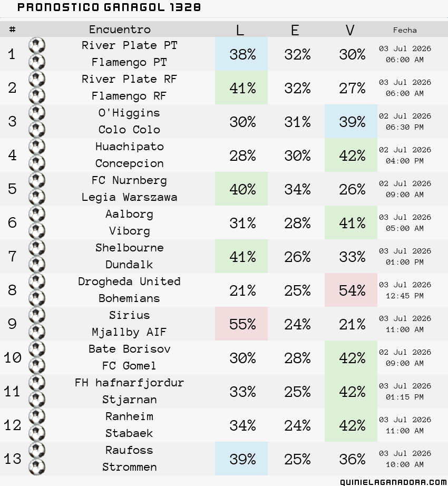448x486 pixels.
Task: Click the Fecha column header
Action: point(405,30)
